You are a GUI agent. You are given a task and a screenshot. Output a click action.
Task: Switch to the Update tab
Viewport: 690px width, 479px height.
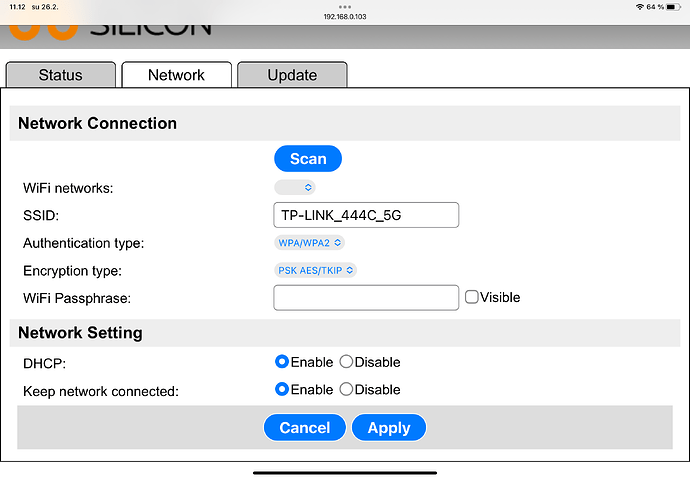292,75
